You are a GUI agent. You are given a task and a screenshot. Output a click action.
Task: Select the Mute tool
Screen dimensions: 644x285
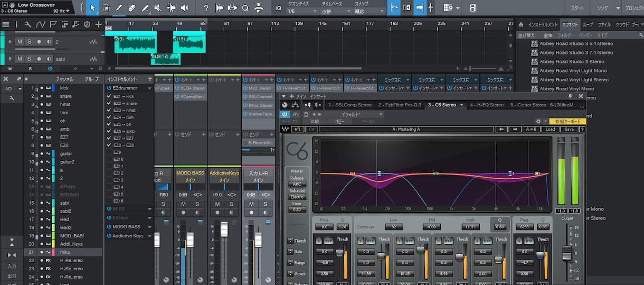pyautogui.click(x=158, y=8)
